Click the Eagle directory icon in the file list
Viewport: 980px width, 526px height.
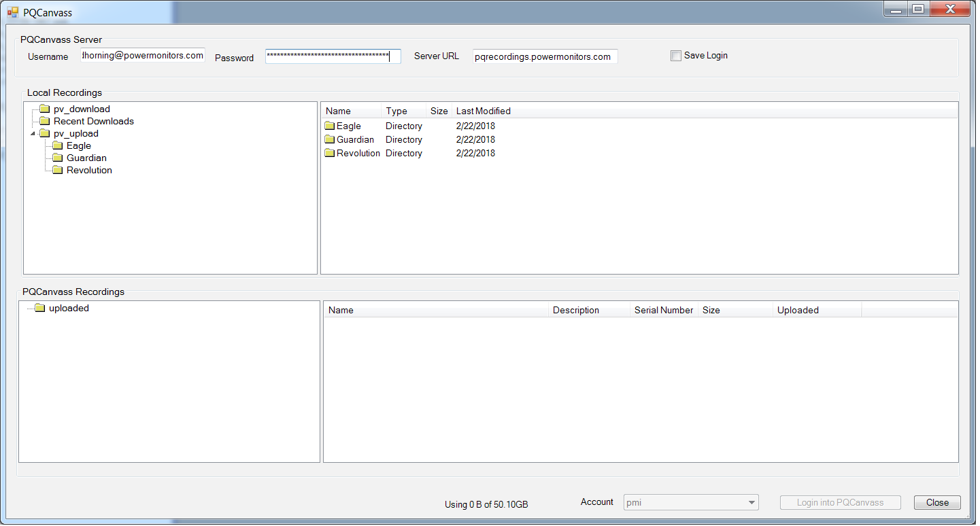(329, 126)
